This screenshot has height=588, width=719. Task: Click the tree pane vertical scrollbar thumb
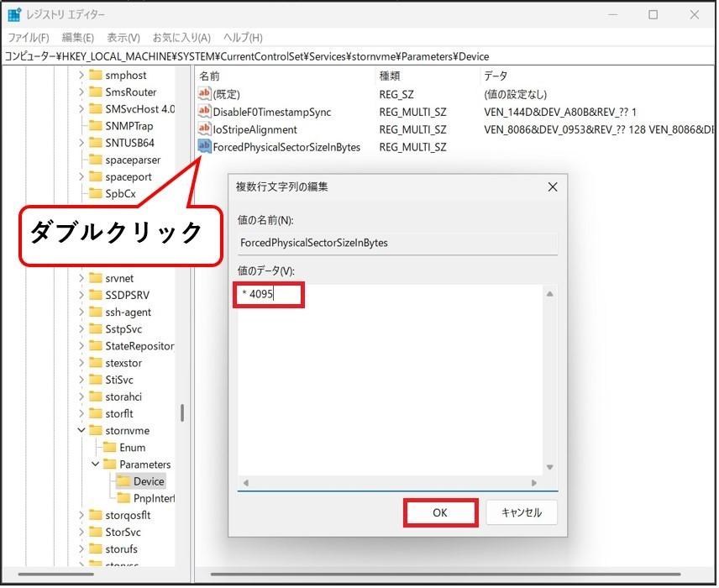182,412
